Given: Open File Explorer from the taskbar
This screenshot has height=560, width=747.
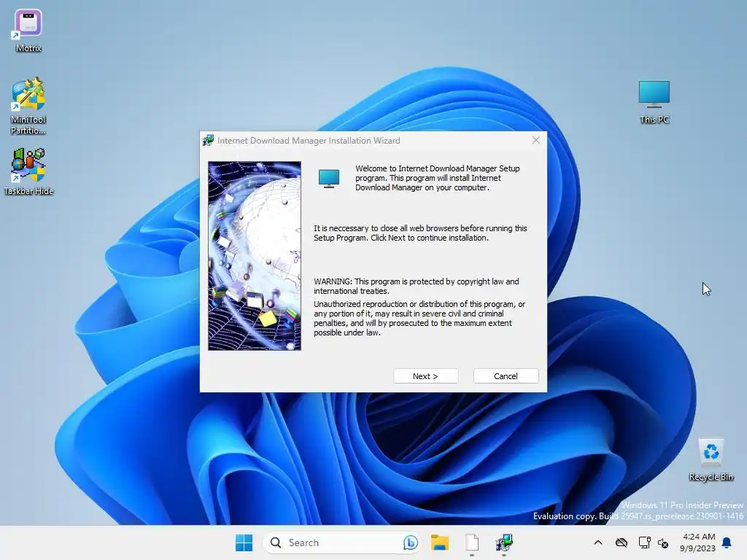Looking at the screenshot, I should pos(439,542).
